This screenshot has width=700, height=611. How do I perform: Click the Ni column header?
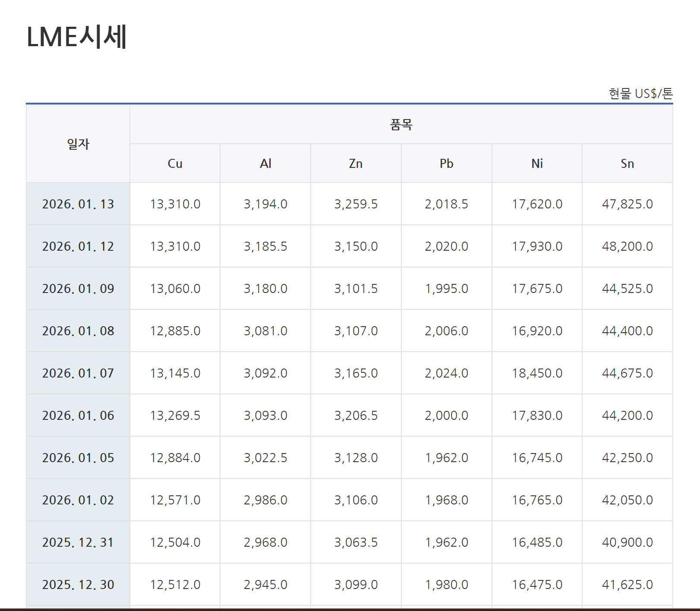tap(537, 164)
